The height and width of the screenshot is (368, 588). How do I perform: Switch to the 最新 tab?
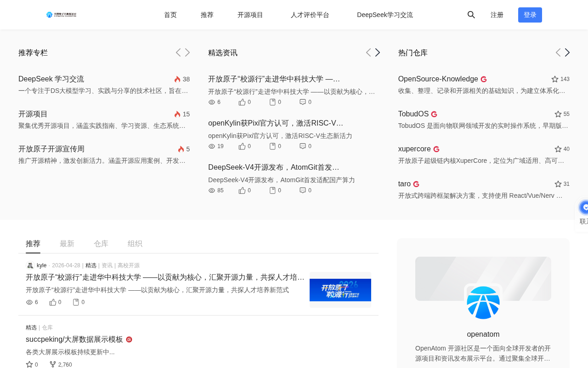(67, 244)
